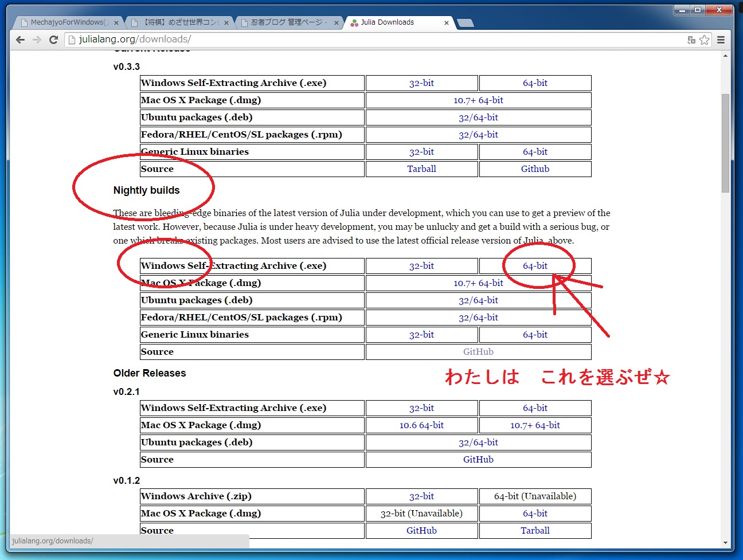Open the v0.2.1 source GitHub link
The width and height of the screenshot is (743, 560).
tap(478, 460)
